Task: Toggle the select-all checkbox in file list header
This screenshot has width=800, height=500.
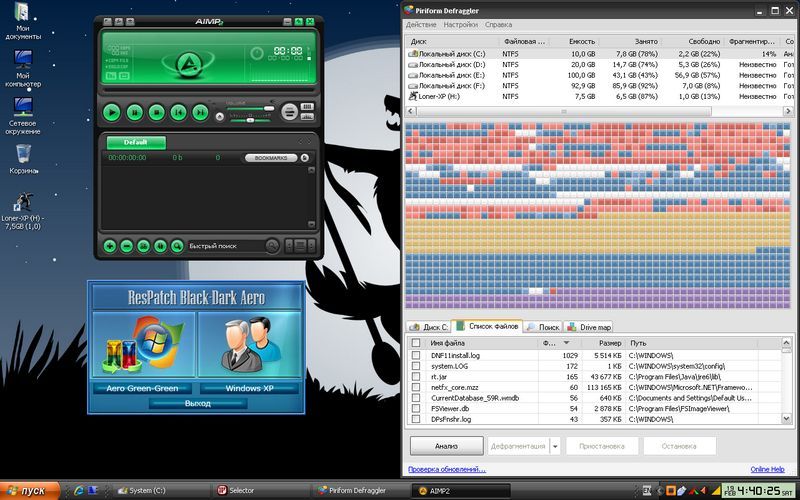Action: tap(416, 342)
